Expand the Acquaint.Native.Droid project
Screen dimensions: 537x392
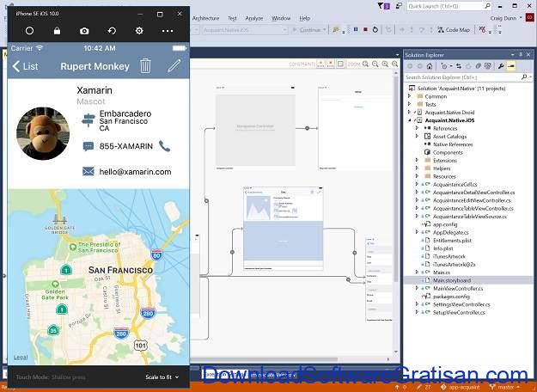(x=410, y=112)
